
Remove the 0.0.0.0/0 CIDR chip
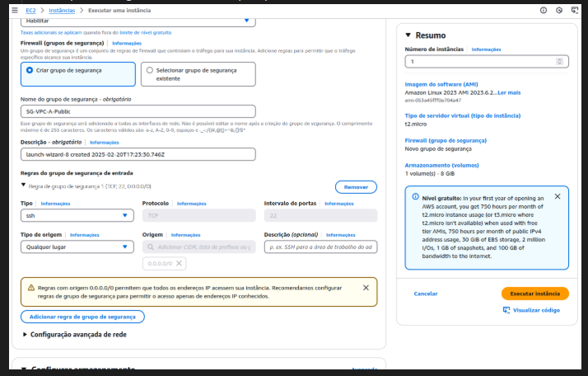point(180,263)
